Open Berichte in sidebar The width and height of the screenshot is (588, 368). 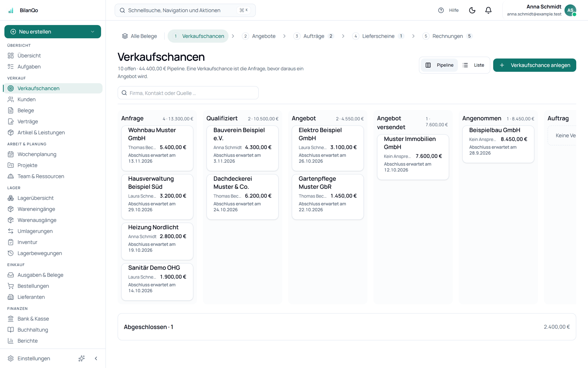[53, 341]
